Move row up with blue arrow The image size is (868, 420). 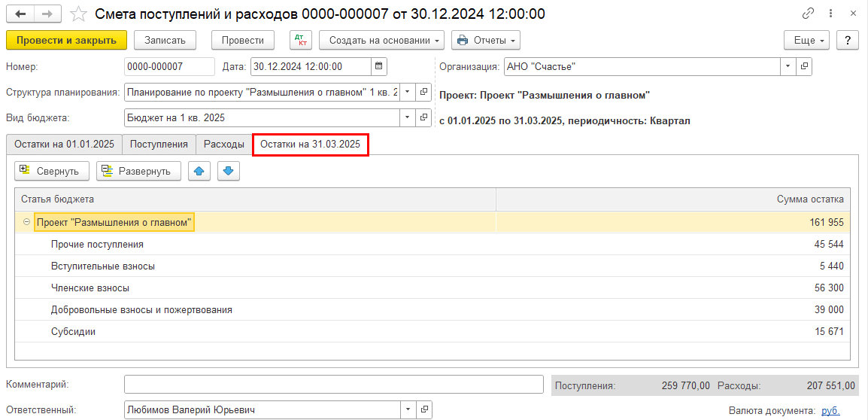point(199,171)
